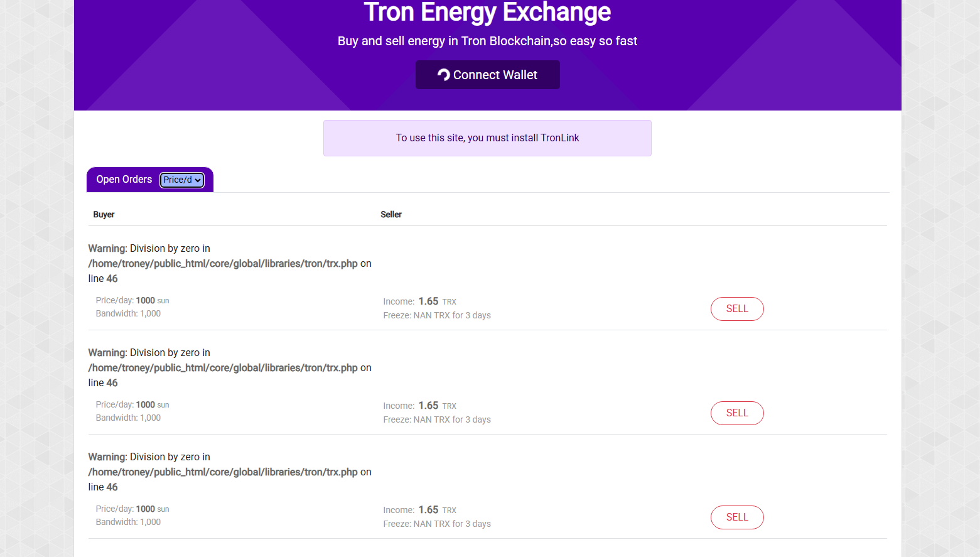980x557 pixels.
Task: Click SELL on the third order
Action: tap(737, 517)
